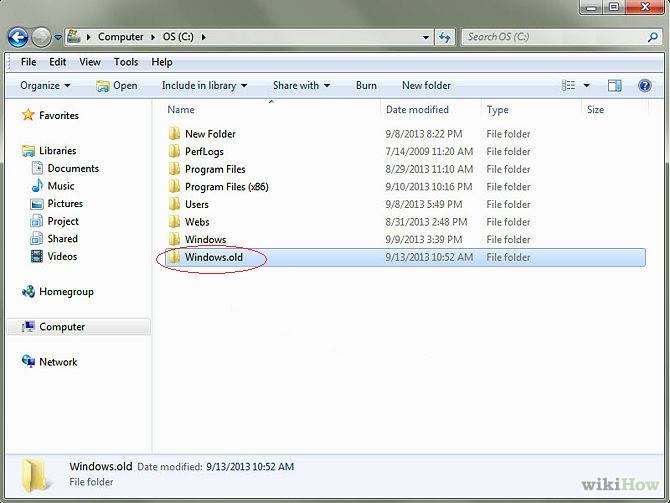Select the Webs folder icon
Image resolution: width=670 pixels, height=503 pixels.
(174, 222)
